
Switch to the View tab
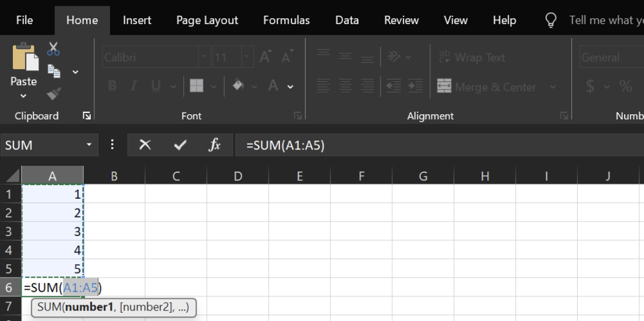(x=456, y=20)
